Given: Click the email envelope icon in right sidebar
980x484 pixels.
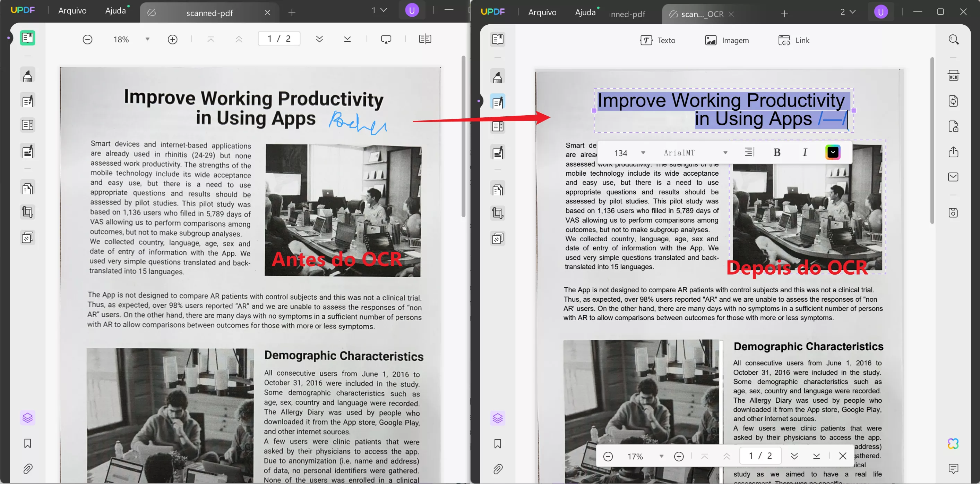Looking at the screenshot, I should pos(953,177).
